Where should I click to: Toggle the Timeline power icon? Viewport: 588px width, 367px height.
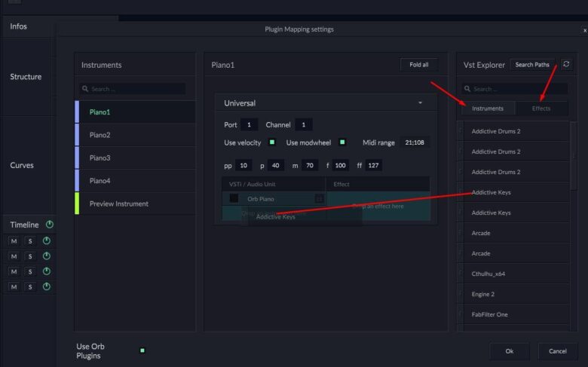pos(50,225)
